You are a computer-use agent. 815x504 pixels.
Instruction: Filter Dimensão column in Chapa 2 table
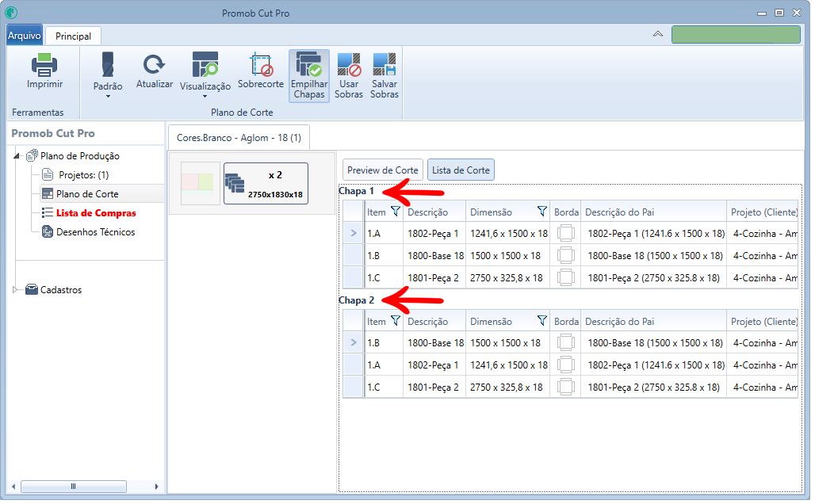(x=541, y=321)
